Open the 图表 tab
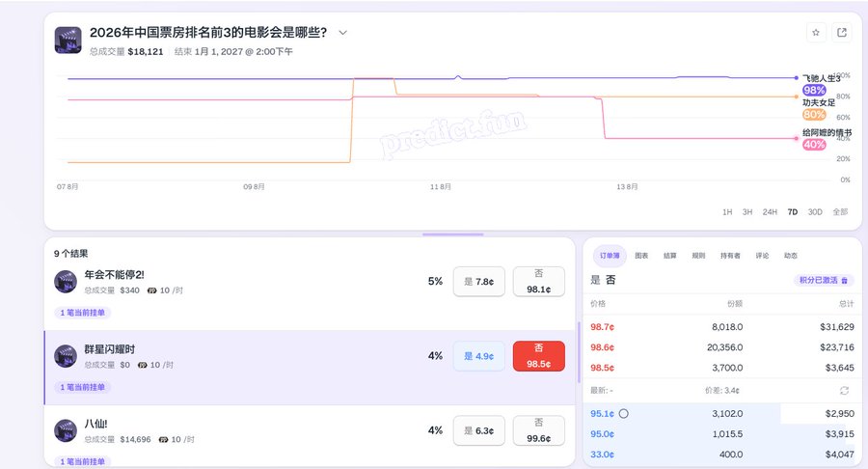 [x=641, y=256]
